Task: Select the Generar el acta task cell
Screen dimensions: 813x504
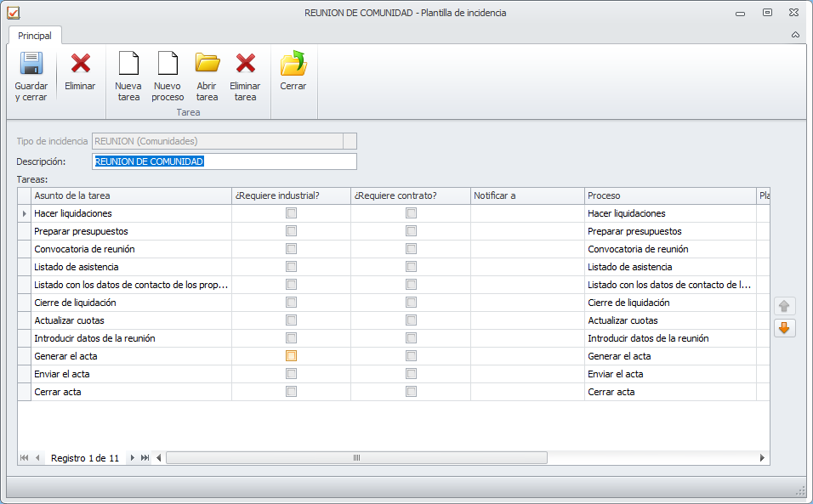Action: [x=131, y=356]
